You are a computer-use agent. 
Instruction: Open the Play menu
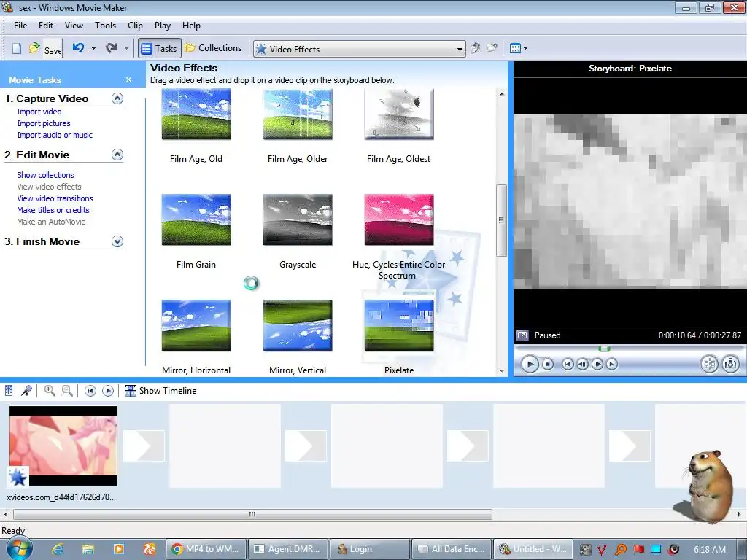tap(163, 26)
